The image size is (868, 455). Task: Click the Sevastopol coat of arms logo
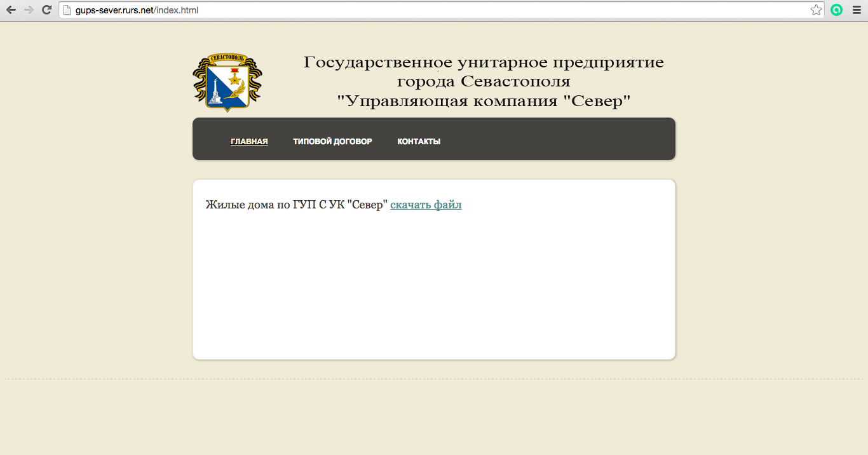[x=227, y=83]
